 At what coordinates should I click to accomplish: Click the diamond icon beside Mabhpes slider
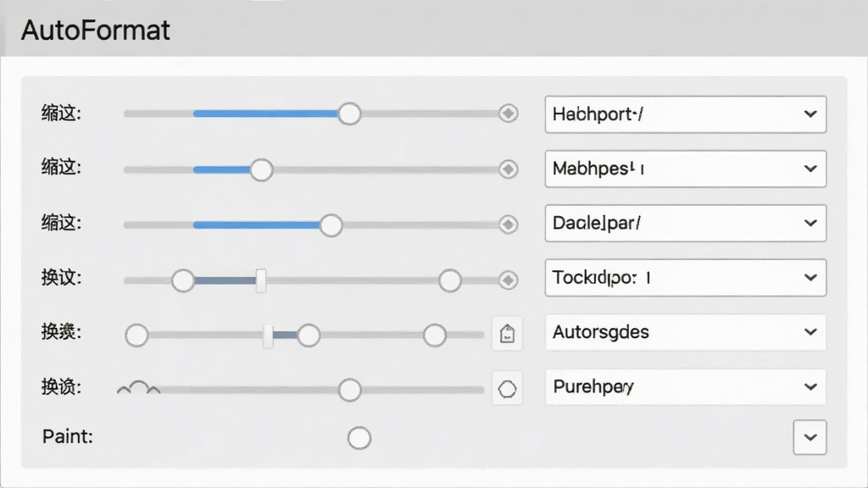click(508, 169)
